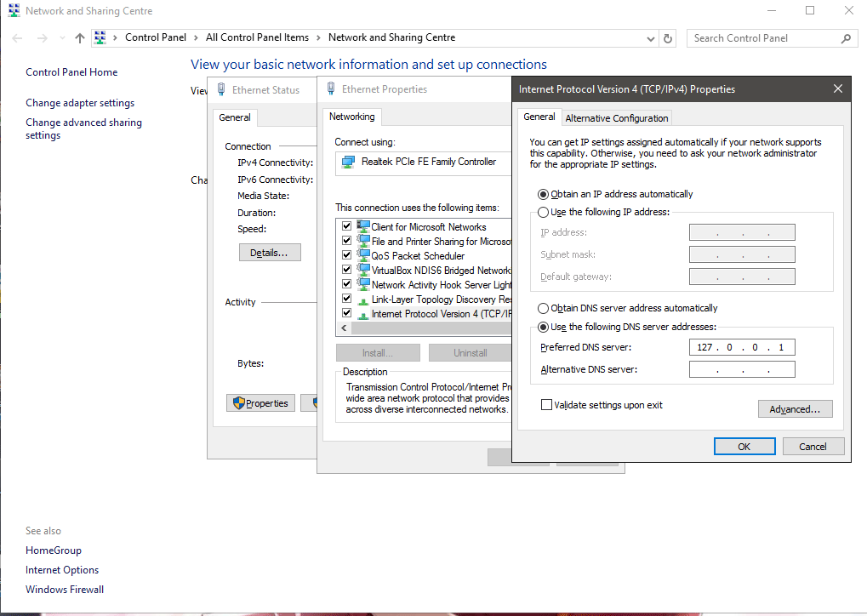This screenshot has width=867, height=616.
Task: Click the Back navigation arrow
Action: pyautogui.click(x=18, y=38)
